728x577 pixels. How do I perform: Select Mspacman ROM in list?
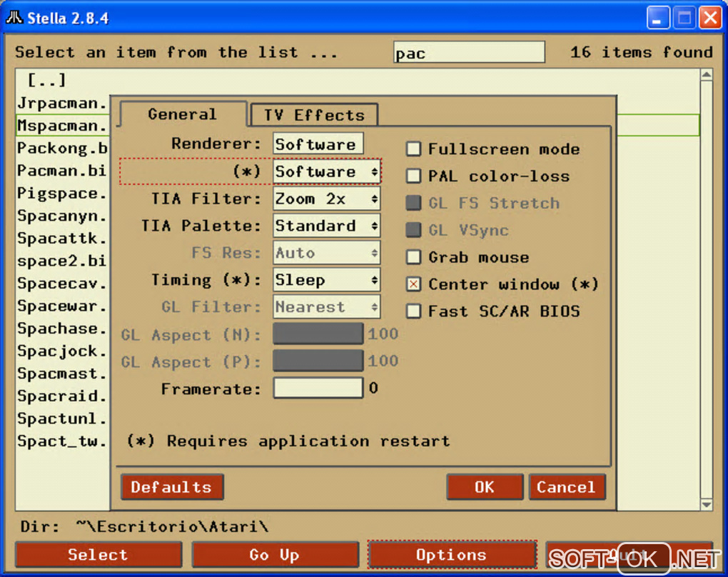(62, 126)
